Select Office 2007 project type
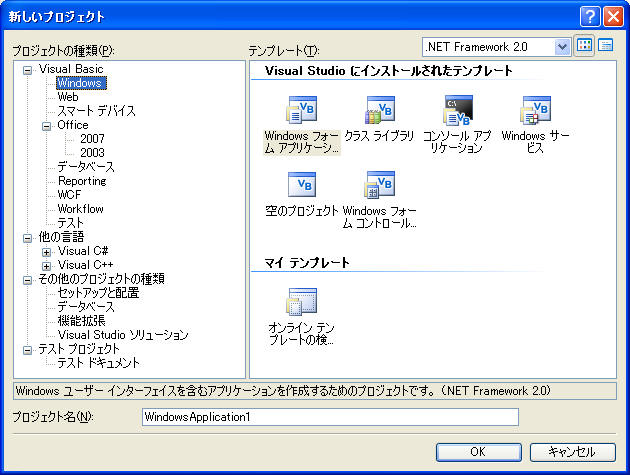 coord(92,139)
